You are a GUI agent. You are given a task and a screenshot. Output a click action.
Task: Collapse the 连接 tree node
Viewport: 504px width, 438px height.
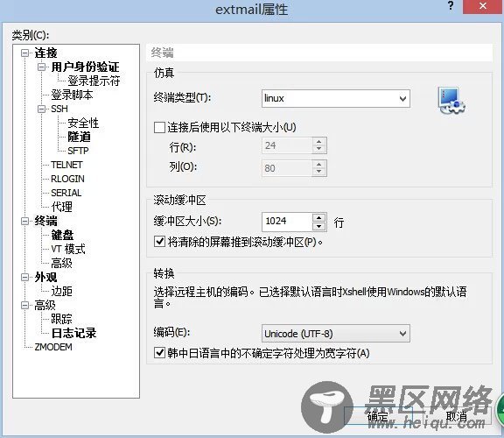[x=24, y=53]
